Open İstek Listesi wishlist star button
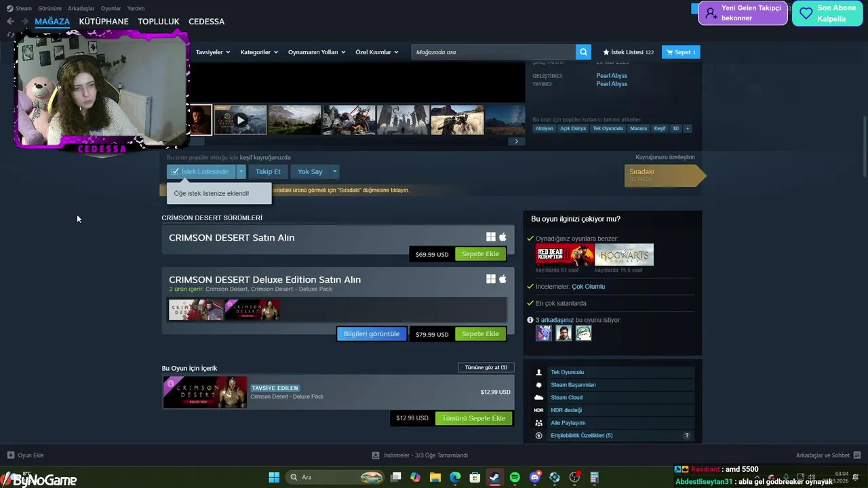868x488 pixels. click(x=628, y=52)
